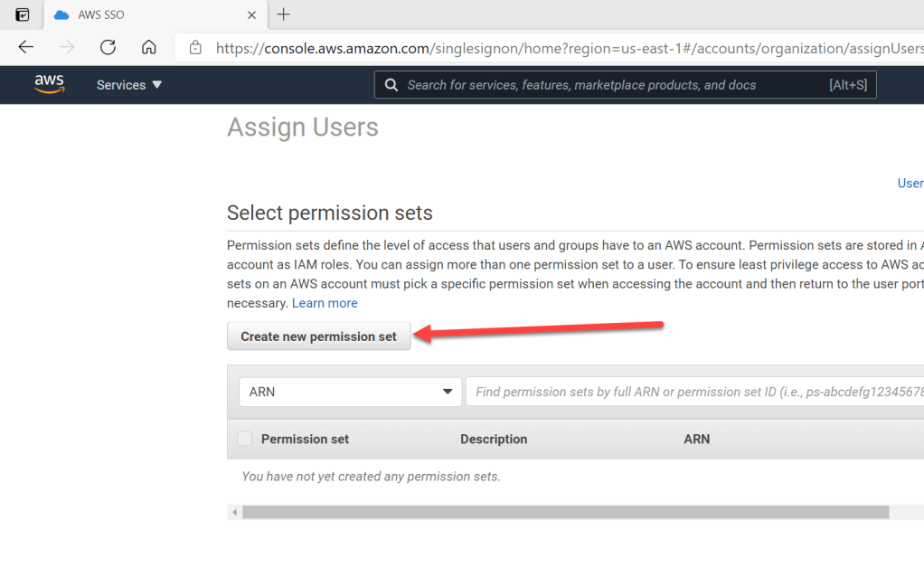
Task: Open the Services dropdown menu
Action: (x=129, y=85)
